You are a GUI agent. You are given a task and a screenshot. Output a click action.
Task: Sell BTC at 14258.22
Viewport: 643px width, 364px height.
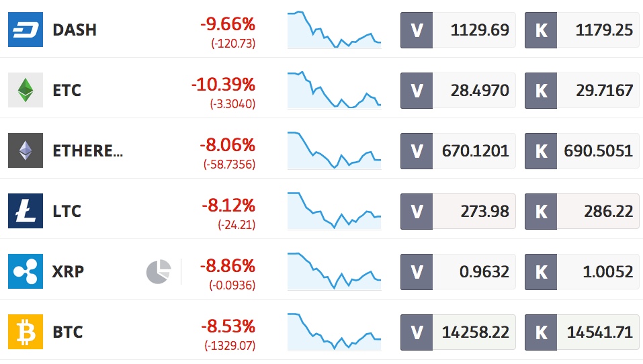(458, 332)
